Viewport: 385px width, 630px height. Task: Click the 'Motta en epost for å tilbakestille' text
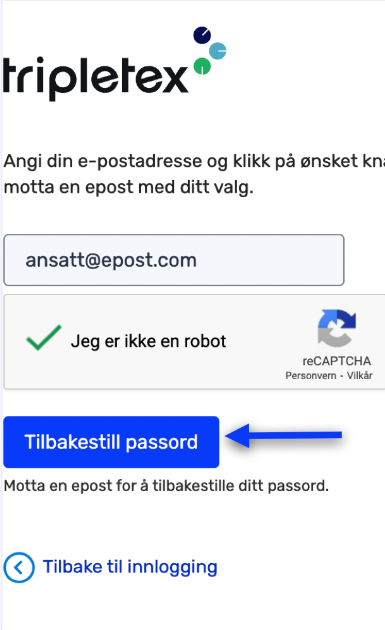(x=166, y=486)
